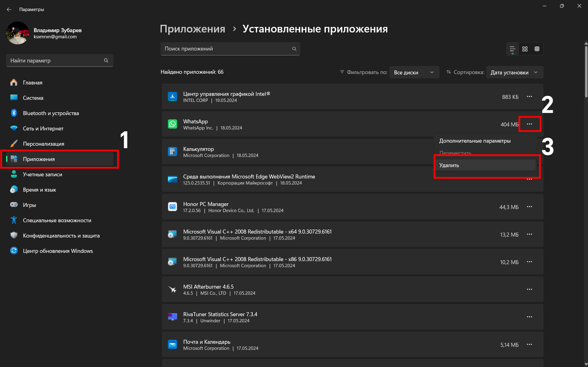Go to Bluetooth и устройства
The height and width of the screenshot is (367, 588).
(x=60, y=113)
